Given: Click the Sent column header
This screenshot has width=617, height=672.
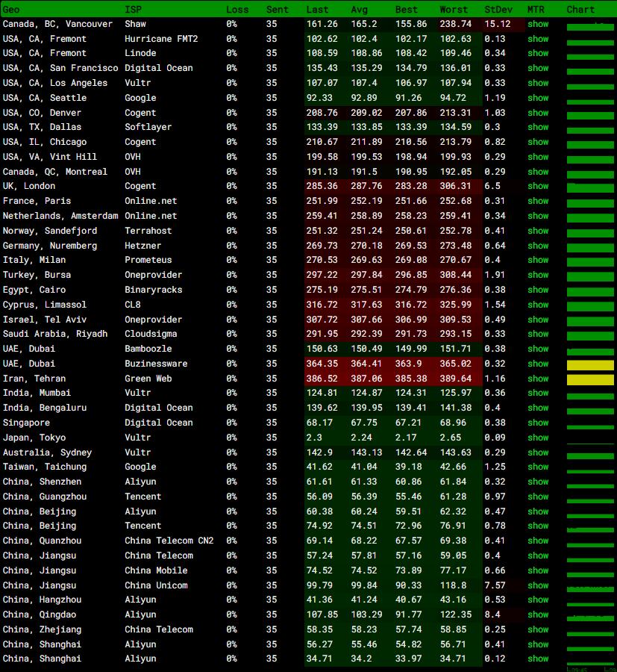Looking at the screenshot, I should 277,10.
